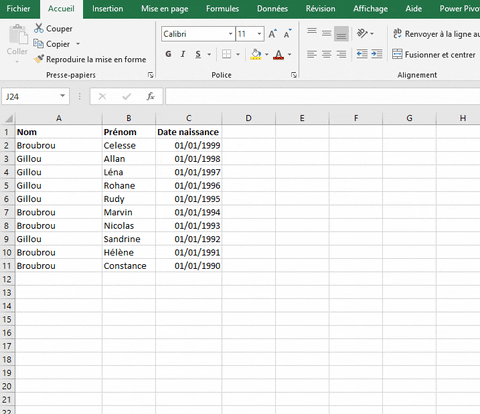Image resolution: width=480 pixels, height=414 pixels.
Task: Center-align text horizontally icon
Action: [x=327, y=54]
